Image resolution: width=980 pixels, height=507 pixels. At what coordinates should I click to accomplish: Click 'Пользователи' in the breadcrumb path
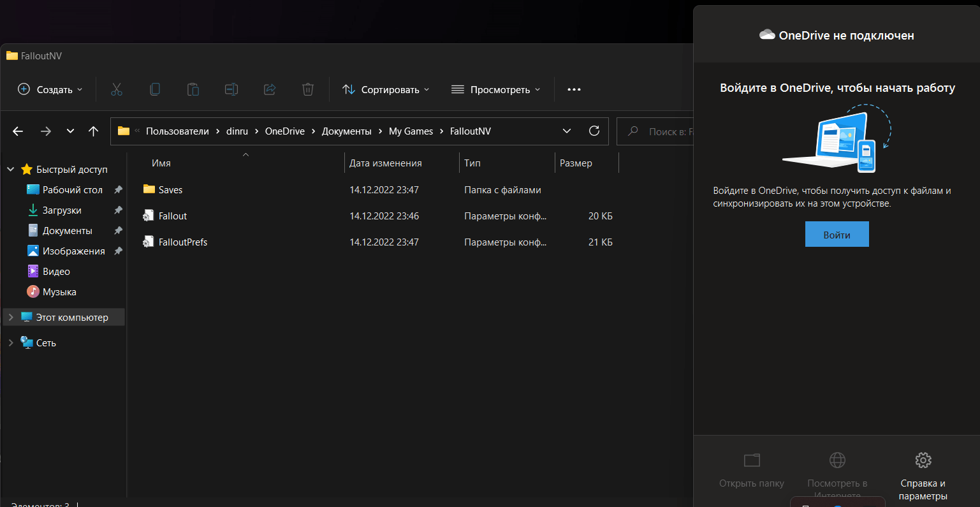click(x=177, y=131)
